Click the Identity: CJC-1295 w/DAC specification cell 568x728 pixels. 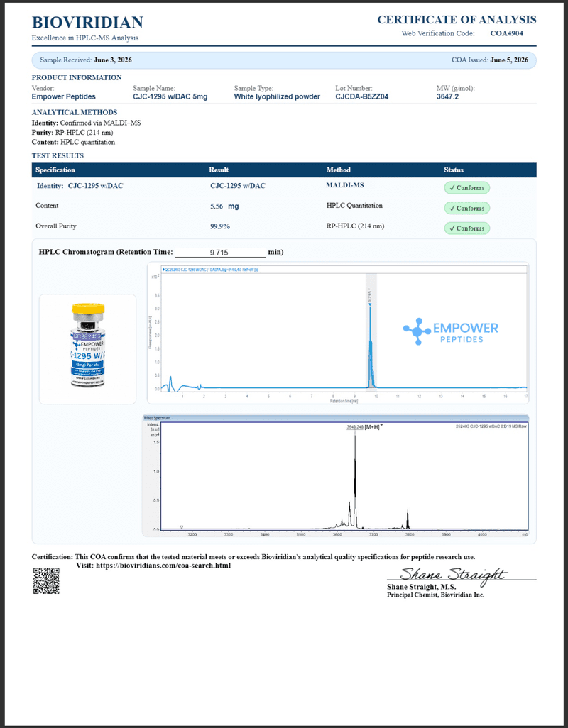click(80, 186)
